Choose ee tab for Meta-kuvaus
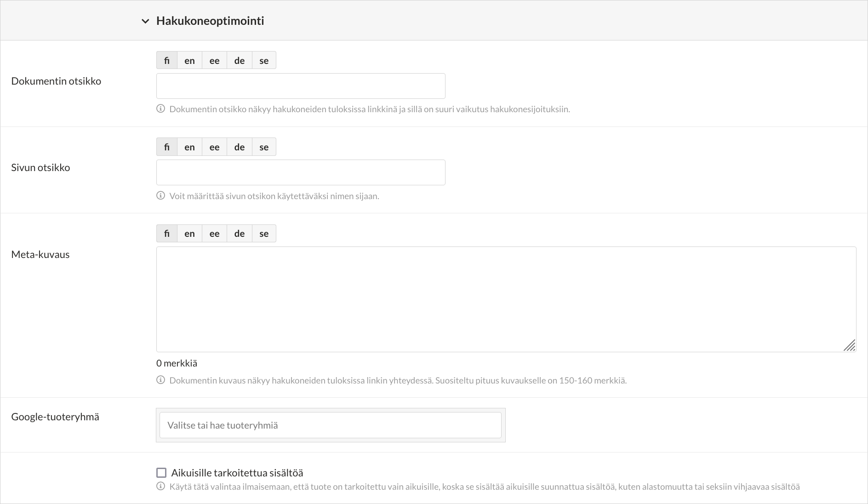Viewport: 868px width, 504px height. (x=214, y=233)
